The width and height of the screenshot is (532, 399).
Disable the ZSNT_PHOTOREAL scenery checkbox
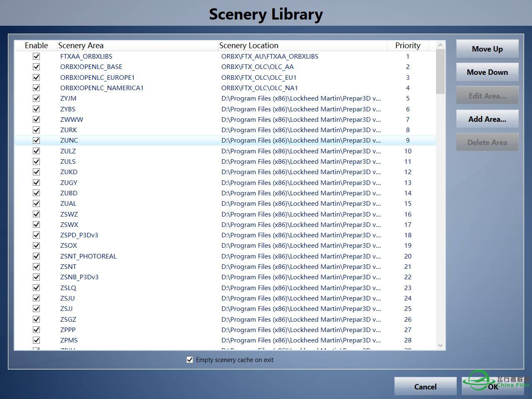pyautogui.click(x=37, y=256)
